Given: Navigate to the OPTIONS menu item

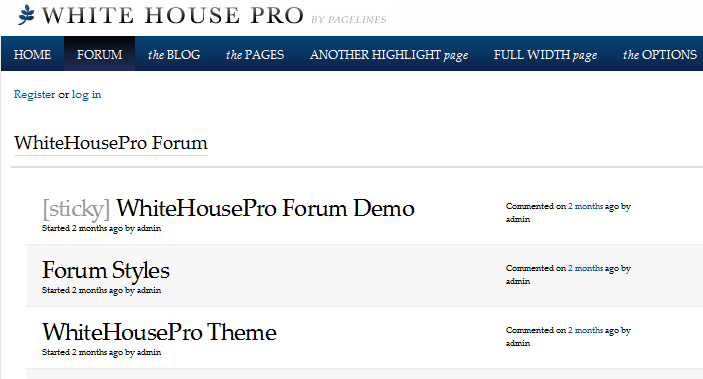Looking at the screenshot, I should (659, 55).
